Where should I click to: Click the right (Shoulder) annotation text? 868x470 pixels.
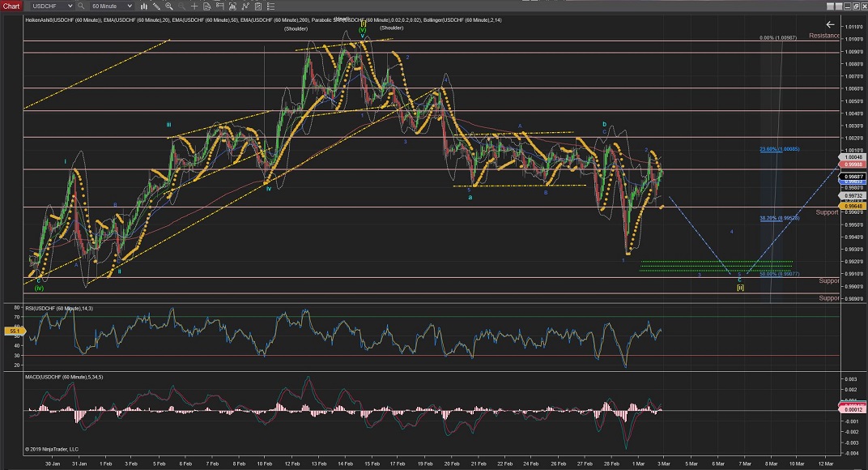(391, 28)
